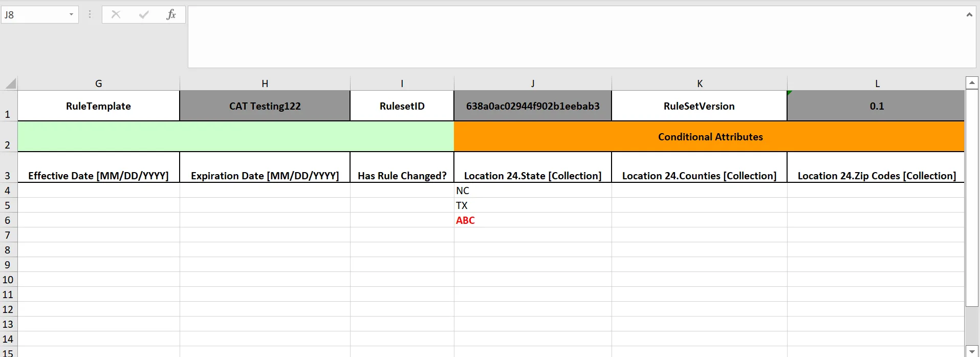Click the CAT Testing122 cell
This screenshot has width=980, height=357.
click(265, 106)
